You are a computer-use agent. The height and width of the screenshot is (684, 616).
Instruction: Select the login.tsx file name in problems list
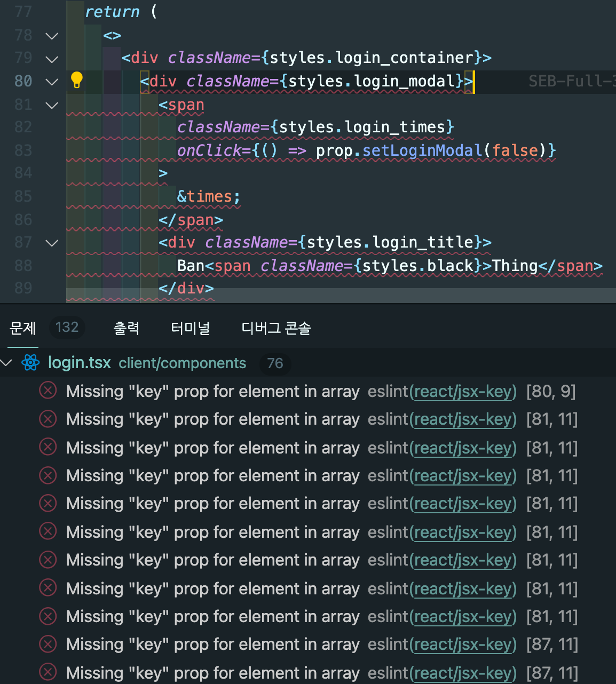(x=80, y=363)
